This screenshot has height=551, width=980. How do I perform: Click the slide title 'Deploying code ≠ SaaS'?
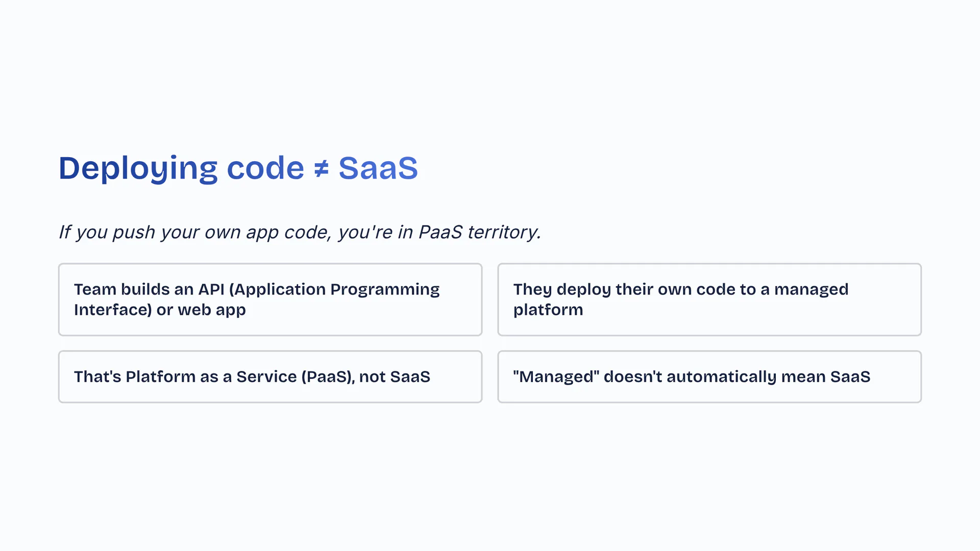tap(238, 168)
